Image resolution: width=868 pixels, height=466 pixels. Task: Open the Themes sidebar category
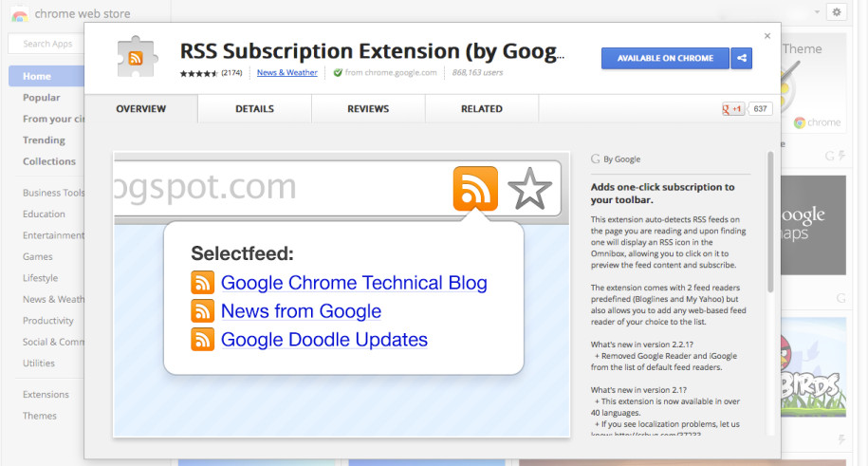40,416
